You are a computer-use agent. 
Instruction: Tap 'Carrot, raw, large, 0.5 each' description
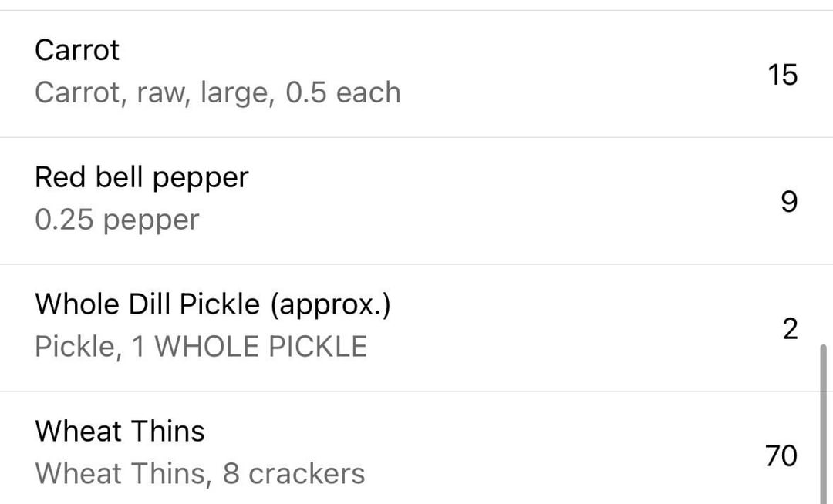click(218, 92)
